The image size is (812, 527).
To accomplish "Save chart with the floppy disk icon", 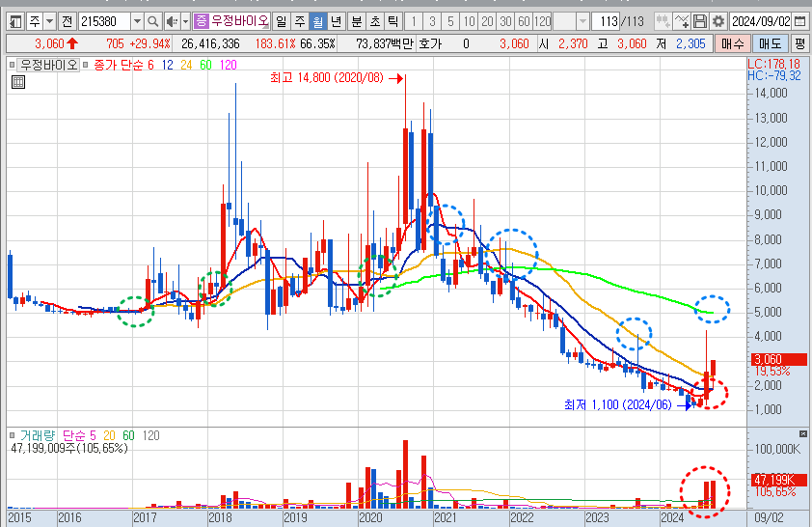I will coord(699,21).
